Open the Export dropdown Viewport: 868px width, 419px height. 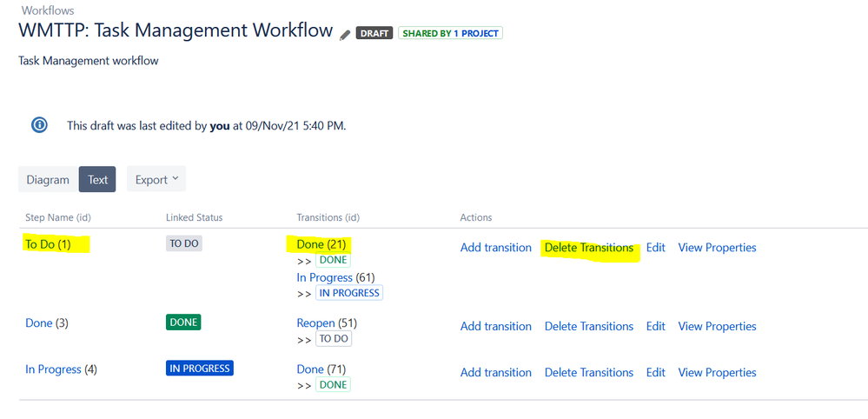tap(156, 179)
